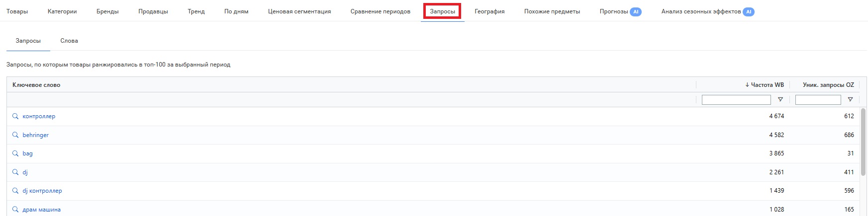Image resolution: width=868 pixels, height=216 pixels.
Task: Click the search icon next to 'контроллер'
Action: (15, 116)
